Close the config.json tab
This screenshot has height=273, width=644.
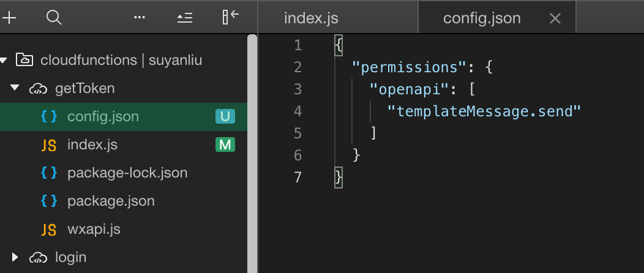[555, 18]
